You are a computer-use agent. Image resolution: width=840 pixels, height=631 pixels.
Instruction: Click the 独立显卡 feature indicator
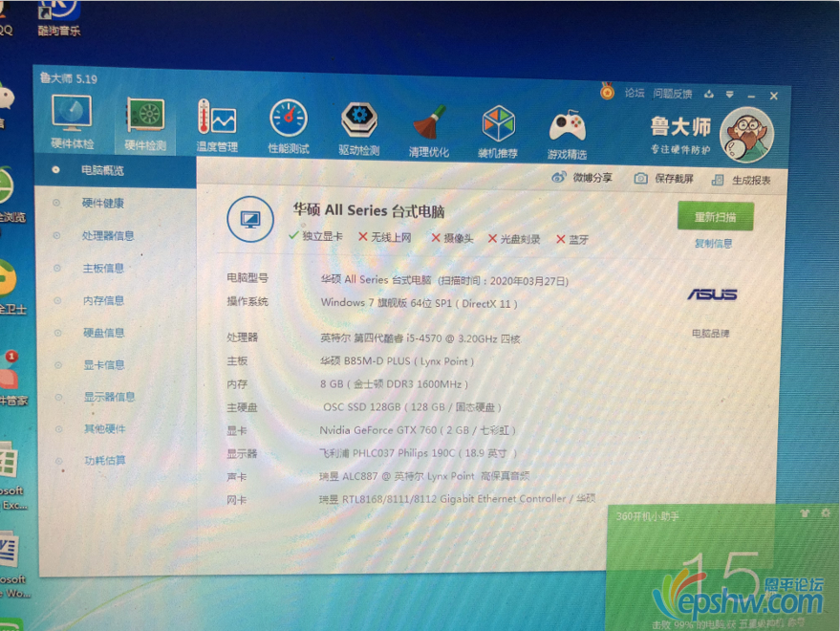click(x=315, y=236)
